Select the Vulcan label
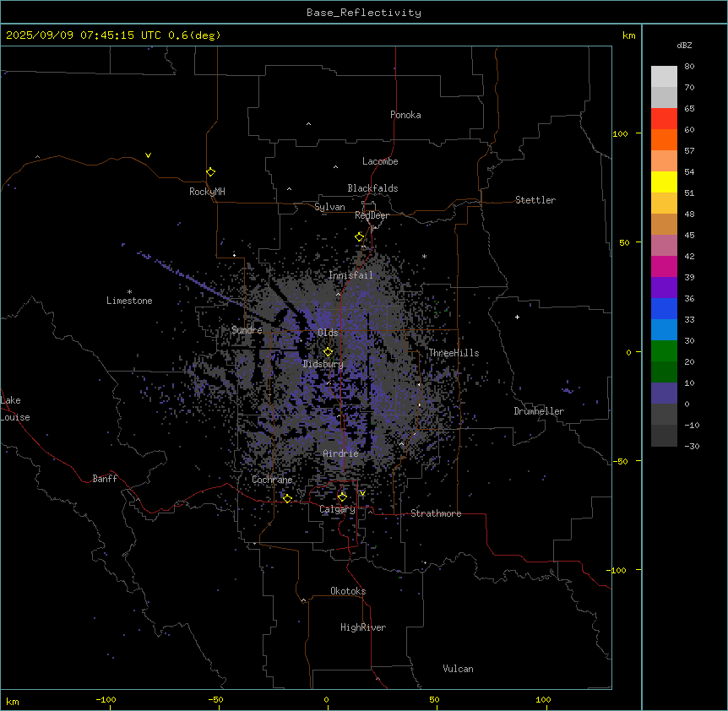Image resolution: width=728 pixels, height=711 pixels. coord(459,669)
